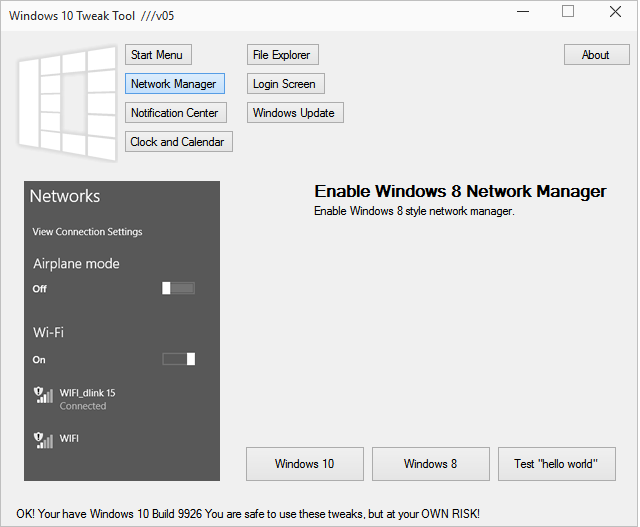Image resolution: width=640 pixels, height=527 pixels.
Task: Click View Connection Settings in preview
Action: [87, 232]
